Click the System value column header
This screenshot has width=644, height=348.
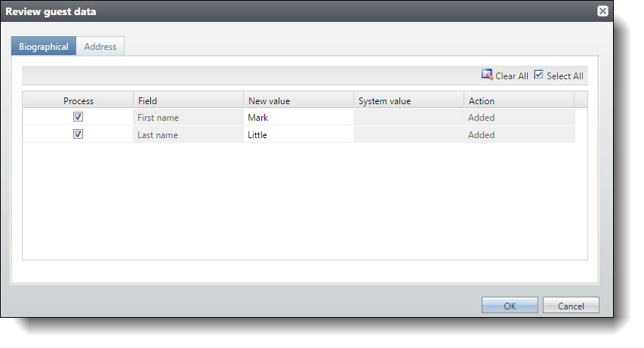(408, 100)
